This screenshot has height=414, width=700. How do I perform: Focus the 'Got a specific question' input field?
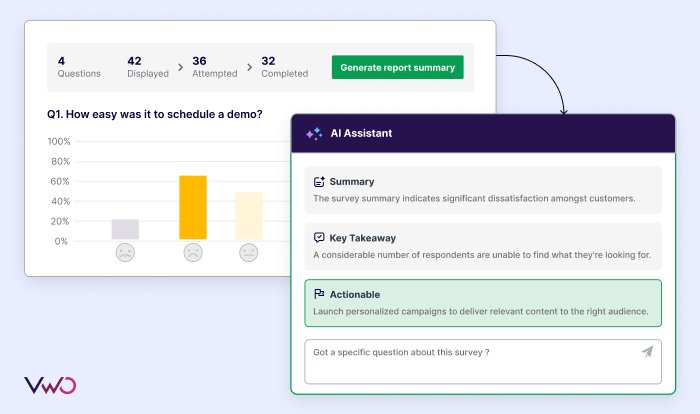pyautogui.click(x=483, y=362)
